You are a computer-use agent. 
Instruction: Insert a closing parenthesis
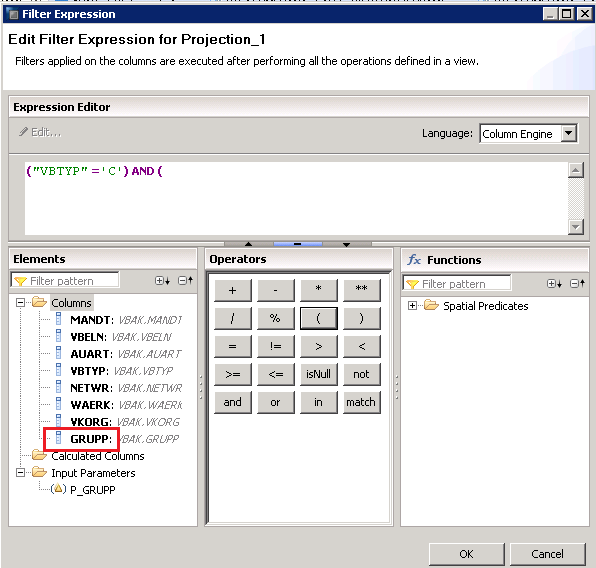coord(361,318)
